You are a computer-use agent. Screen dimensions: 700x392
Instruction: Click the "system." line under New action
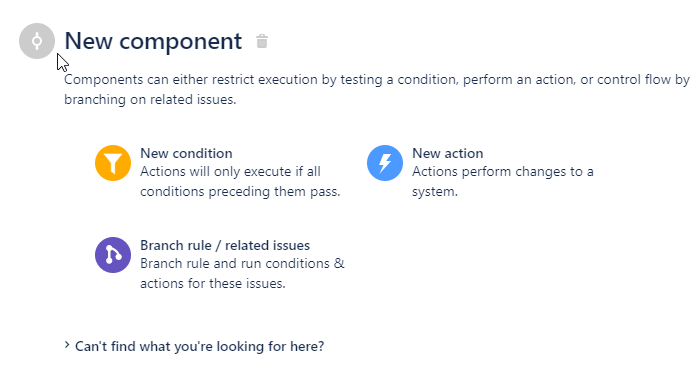(435, 192)
